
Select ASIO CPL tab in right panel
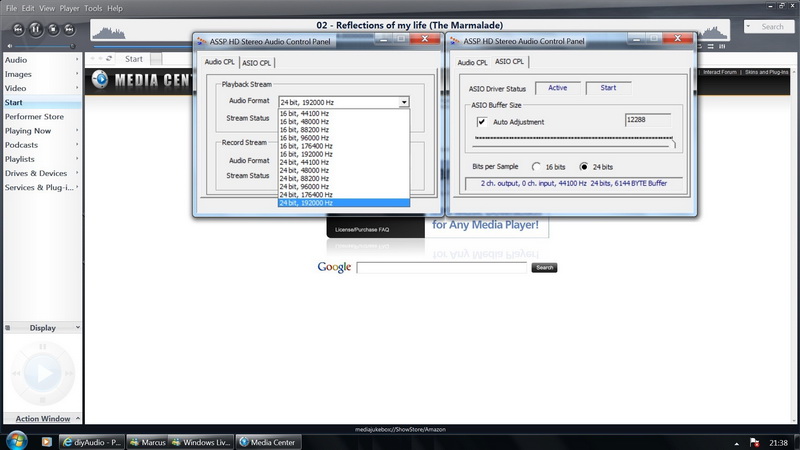pos(509,61)
